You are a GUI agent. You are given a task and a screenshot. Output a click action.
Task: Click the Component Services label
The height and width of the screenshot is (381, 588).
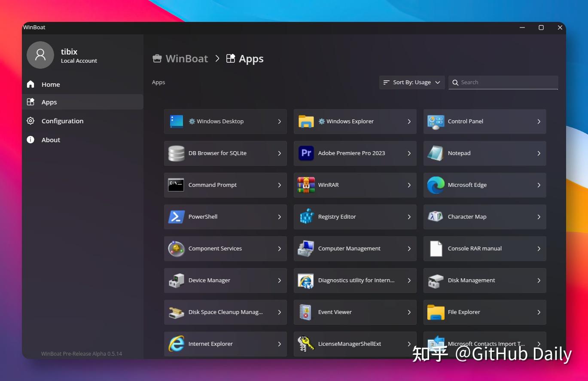(x=215, y=249)
